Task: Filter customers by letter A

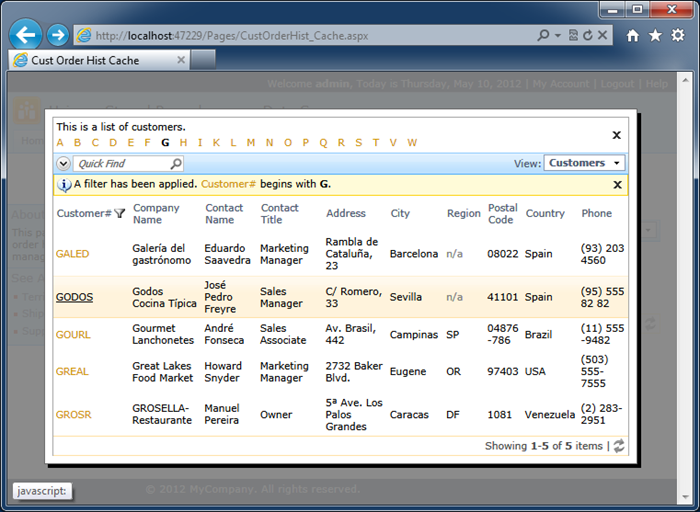Action: tap(60, 143)
